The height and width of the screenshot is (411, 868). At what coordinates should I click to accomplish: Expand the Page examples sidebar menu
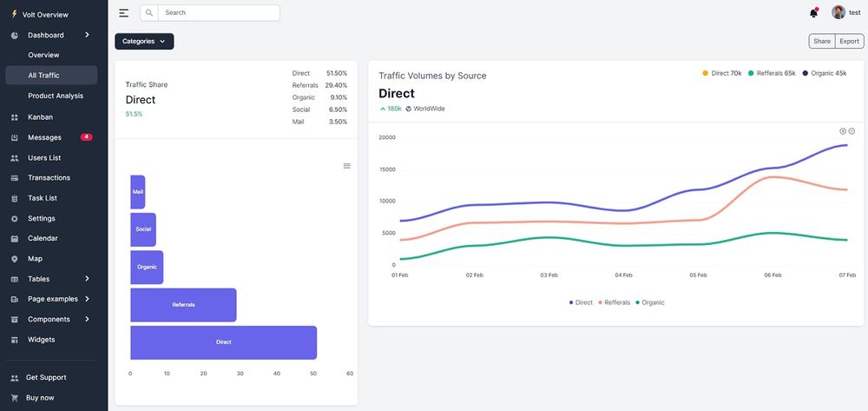coord(54,299)
